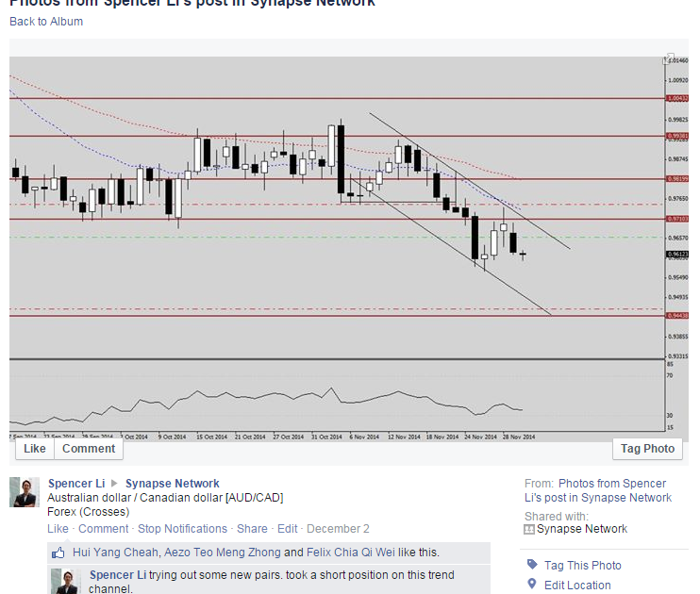Go back to the album
This screenshot has height=594, width=700.
(45, 22)
